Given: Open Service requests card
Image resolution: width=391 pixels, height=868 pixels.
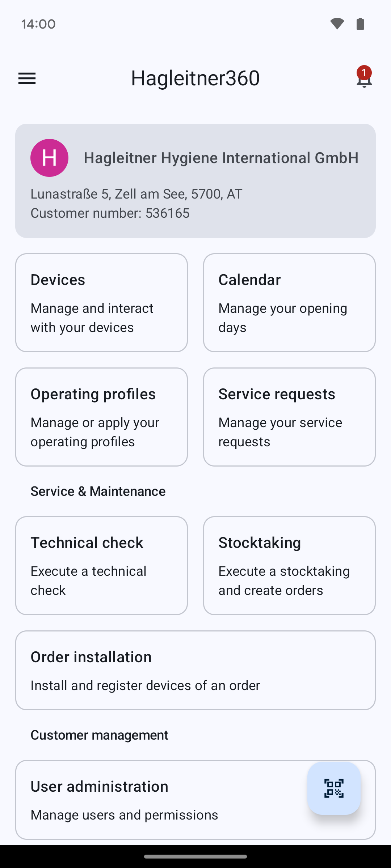Looking at the screenshot, I should click(x=289, y=417).
